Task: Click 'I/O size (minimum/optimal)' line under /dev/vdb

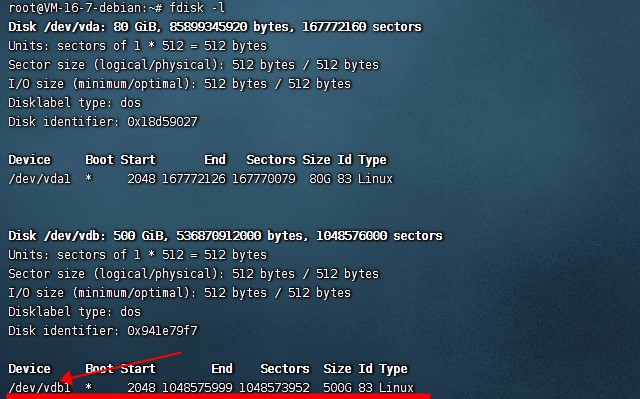Action: tap(180, 293)
